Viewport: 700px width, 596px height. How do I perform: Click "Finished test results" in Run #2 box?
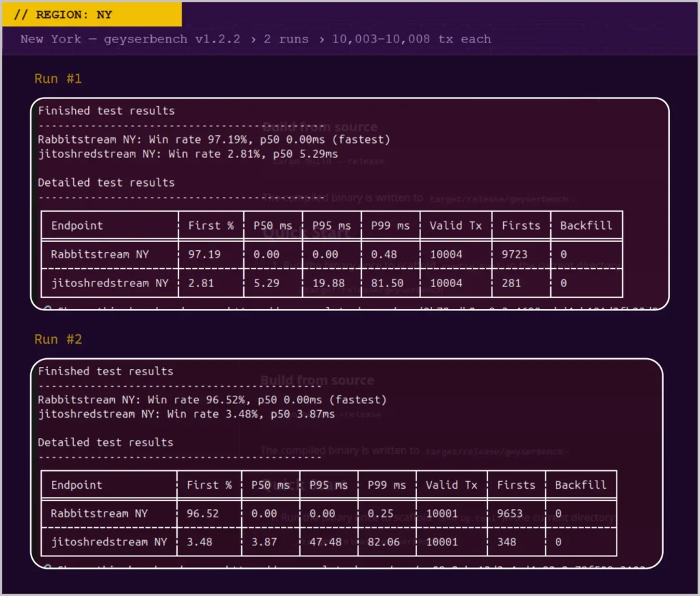coord(105,371)
